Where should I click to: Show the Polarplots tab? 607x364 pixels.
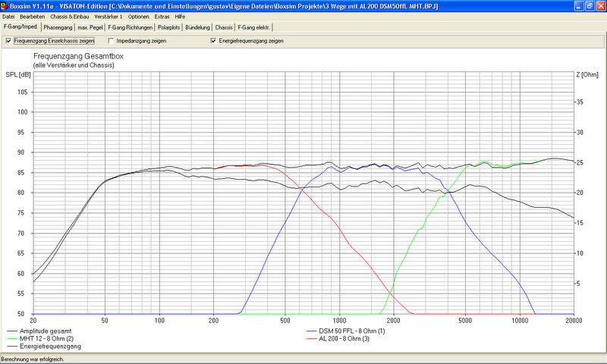(167, 27)
